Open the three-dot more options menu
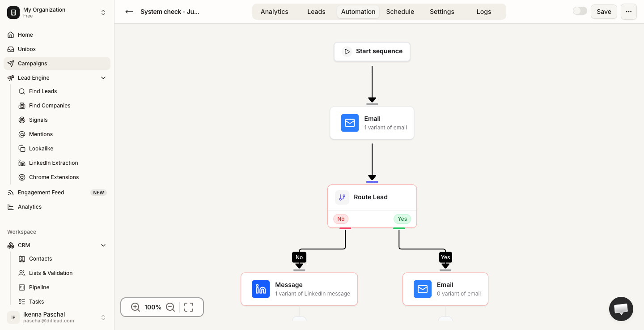This screenshot has width=644, height=330. click(629, 12)
